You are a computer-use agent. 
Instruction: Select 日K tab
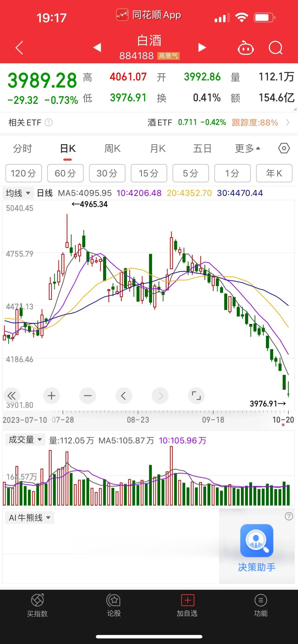tap(68, 149)
